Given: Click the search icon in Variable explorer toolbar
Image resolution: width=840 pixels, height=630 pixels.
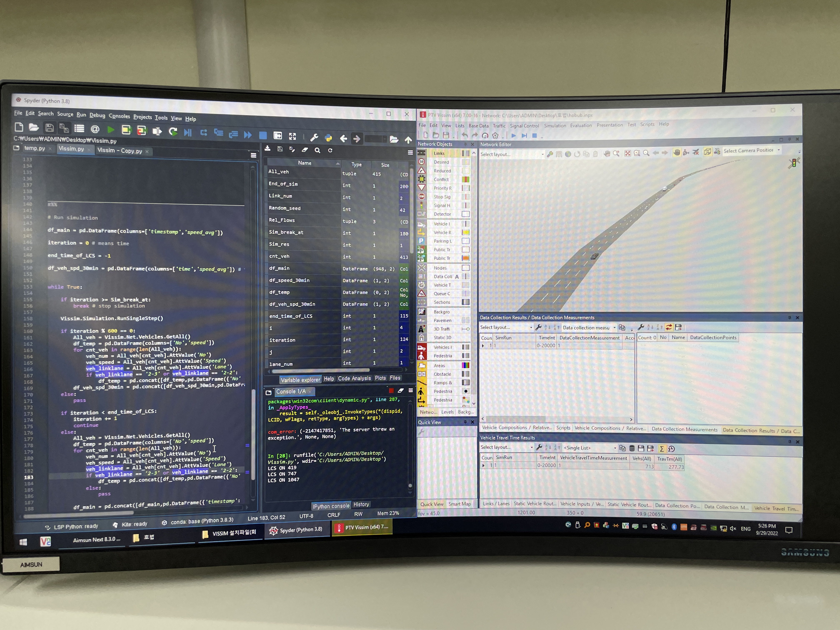Looking at the screenshot, I should click(317, 150).
